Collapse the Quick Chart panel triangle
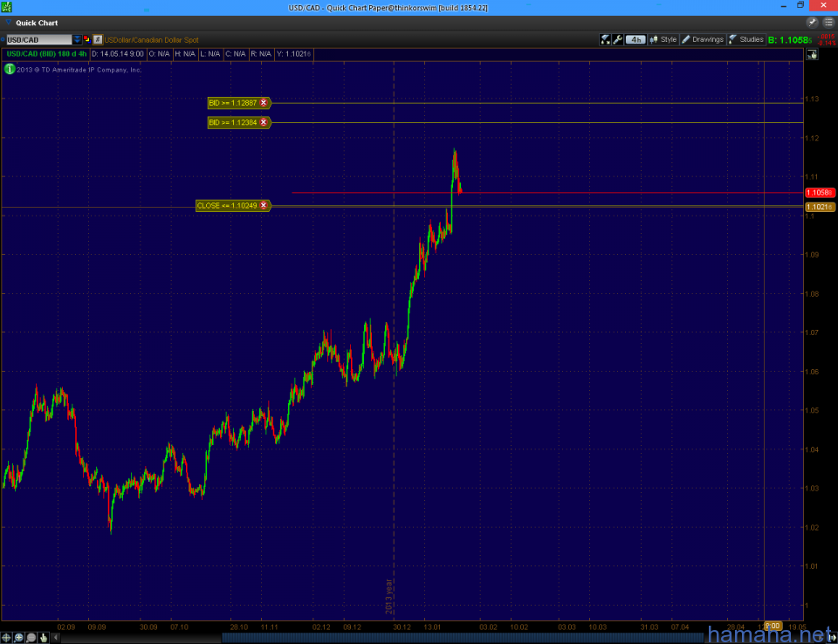Image resolution: width=838 pixels, height=644 pixels. (x=8, y=23)
